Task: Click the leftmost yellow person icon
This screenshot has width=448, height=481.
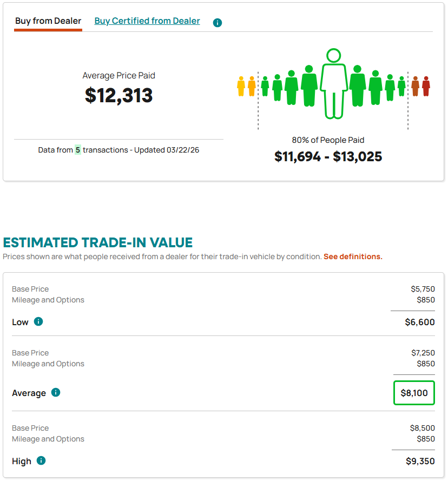Action: (x=241, y=86)
